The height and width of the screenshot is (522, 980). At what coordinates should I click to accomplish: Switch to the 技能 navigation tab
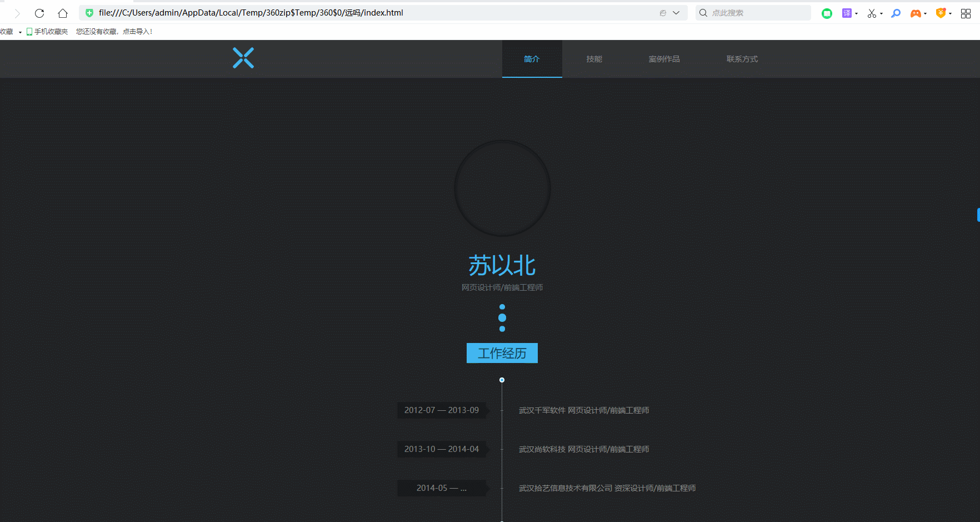tap(594, 59)
